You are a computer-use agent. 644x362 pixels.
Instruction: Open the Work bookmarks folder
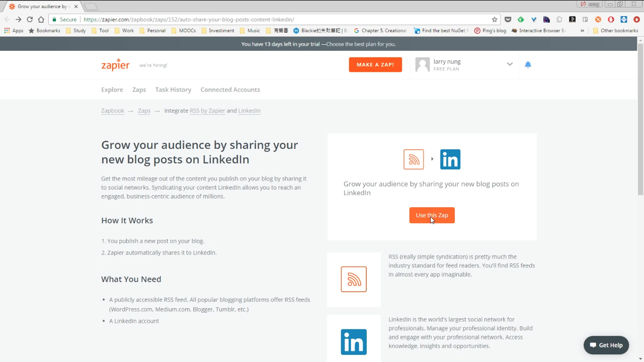pos(124,31)
